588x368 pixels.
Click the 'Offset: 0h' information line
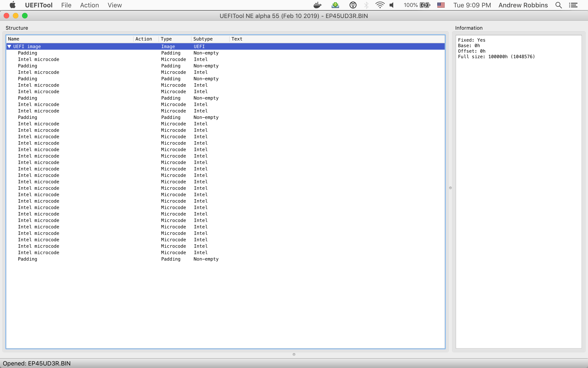(472, 51)
